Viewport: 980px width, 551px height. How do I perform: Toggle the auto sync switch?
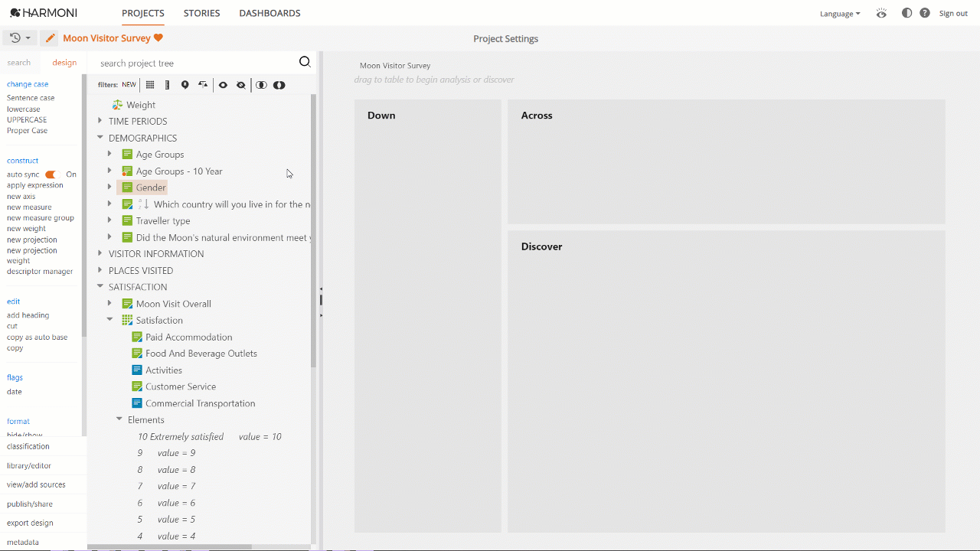pos(51,174)
